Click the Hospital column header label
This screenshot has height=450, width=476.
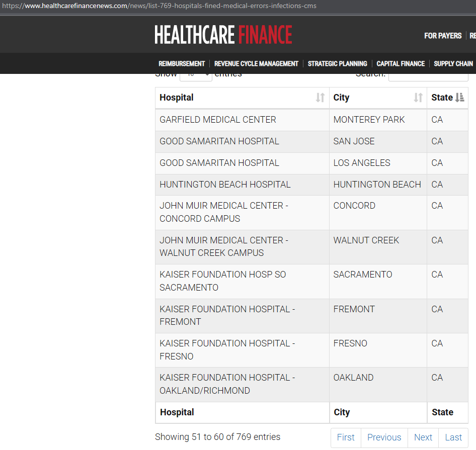click(x=177, y=98)
